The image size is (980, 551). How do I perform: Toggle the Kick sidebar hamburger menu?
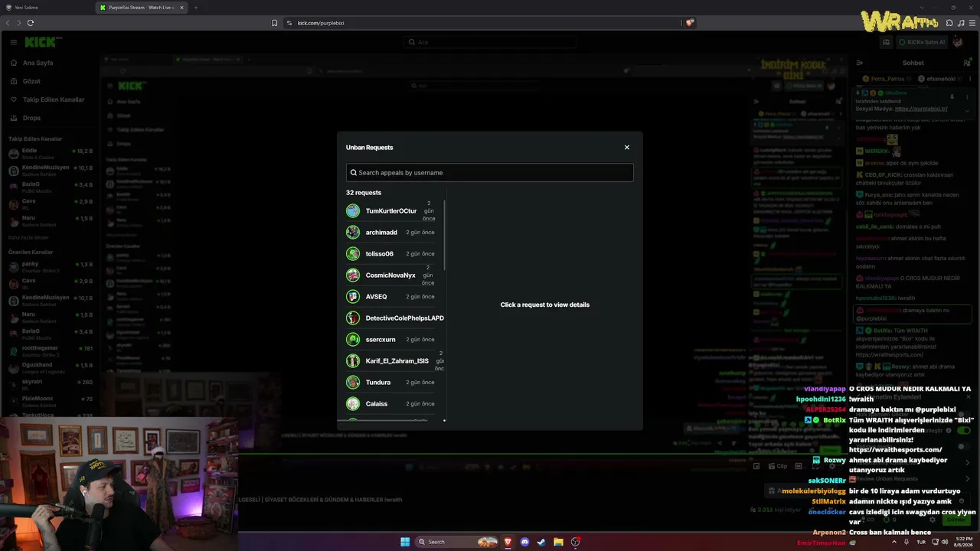click(x=14, y=42)
